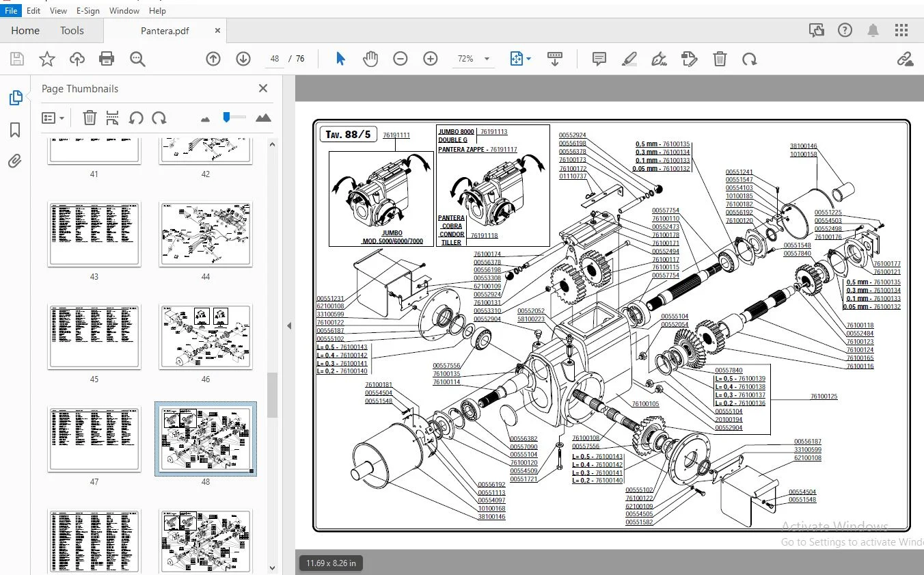
Task: Open the Attachments paperclip panel
Action: (x=15, y=161)
